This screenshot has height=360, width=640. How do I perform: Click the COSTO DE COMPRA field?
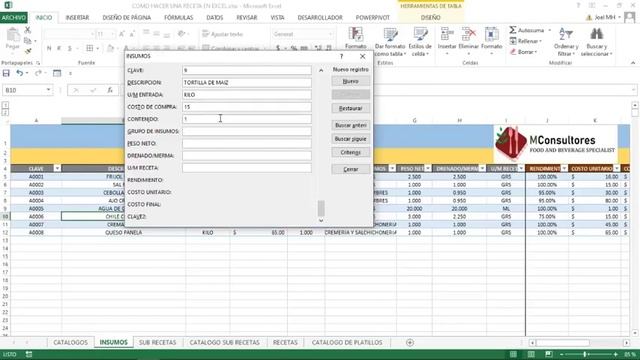(247, 107)
